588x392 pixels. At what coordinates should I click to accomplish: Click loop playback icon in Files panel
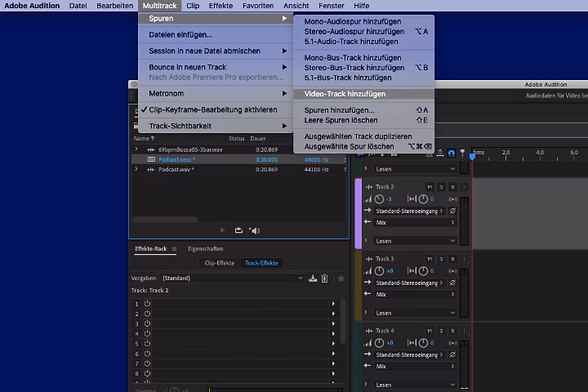[238, 230]
